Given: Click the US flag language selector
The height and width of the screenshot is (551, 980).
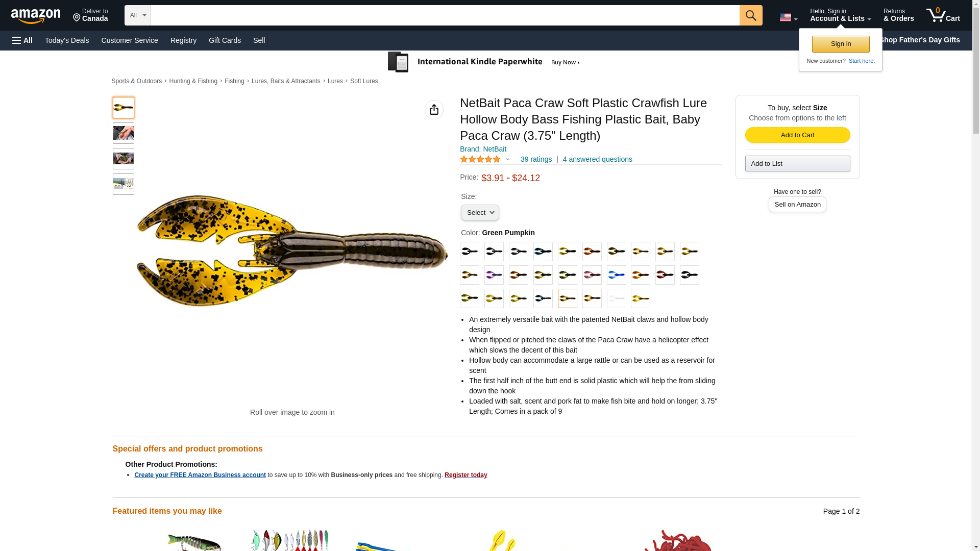Looking at the screenshot, I should tap(788, 17).
